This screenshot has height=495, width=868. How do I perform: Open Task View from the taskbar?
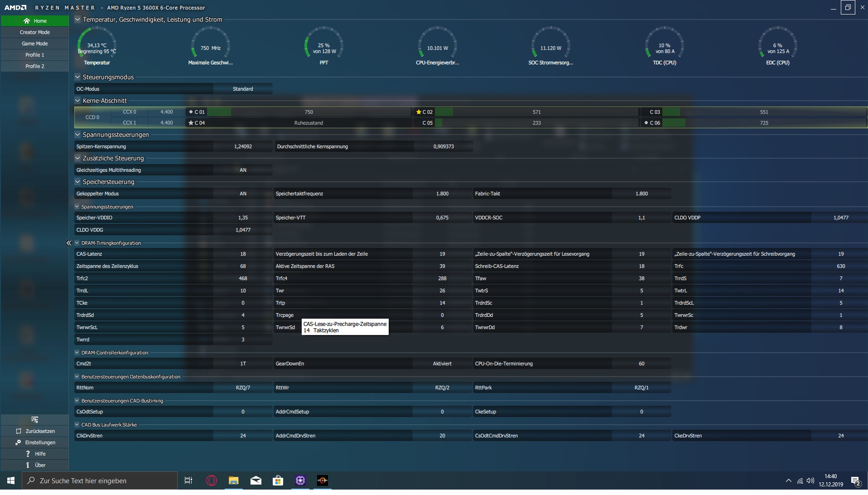click(x=188, y=480)
